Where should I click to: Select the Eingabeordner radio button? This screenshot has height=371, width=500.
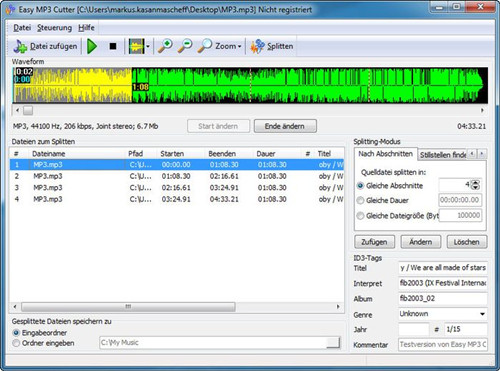(16, 333)
